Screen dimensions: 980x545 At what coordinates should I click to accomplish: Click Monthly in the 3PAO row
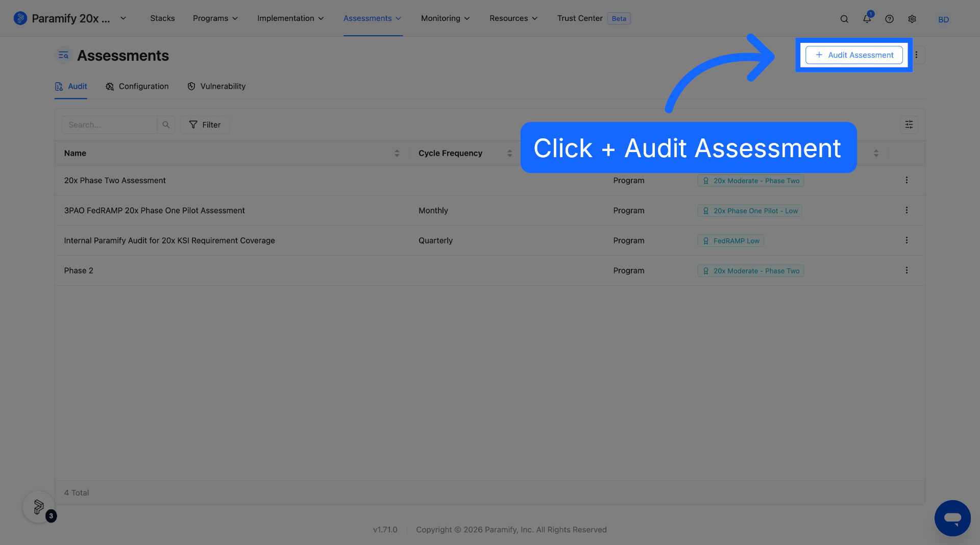tap(433, 211)
